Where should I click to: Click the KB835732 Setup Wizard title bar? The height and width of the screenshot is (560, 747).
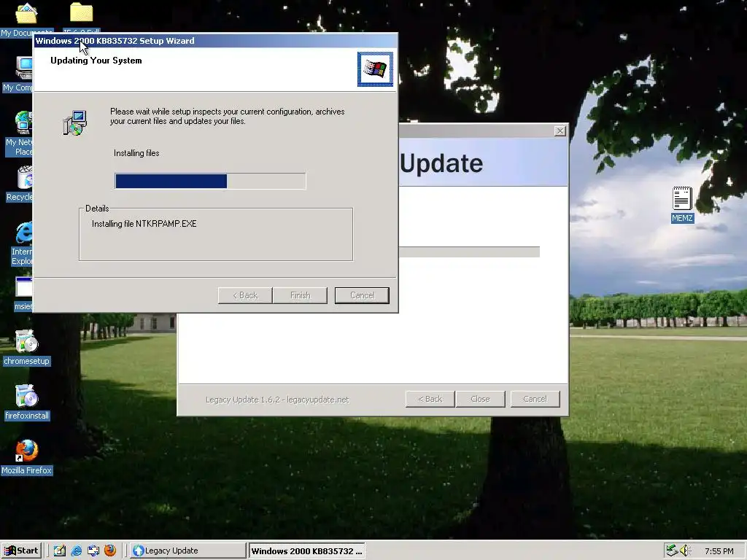coord(215,41)
